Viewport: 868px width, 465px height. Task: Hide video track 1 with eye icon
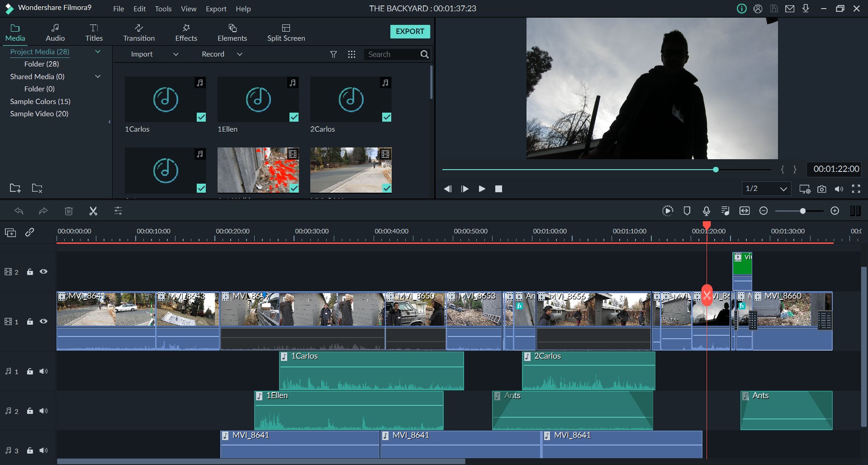(43, 321)
